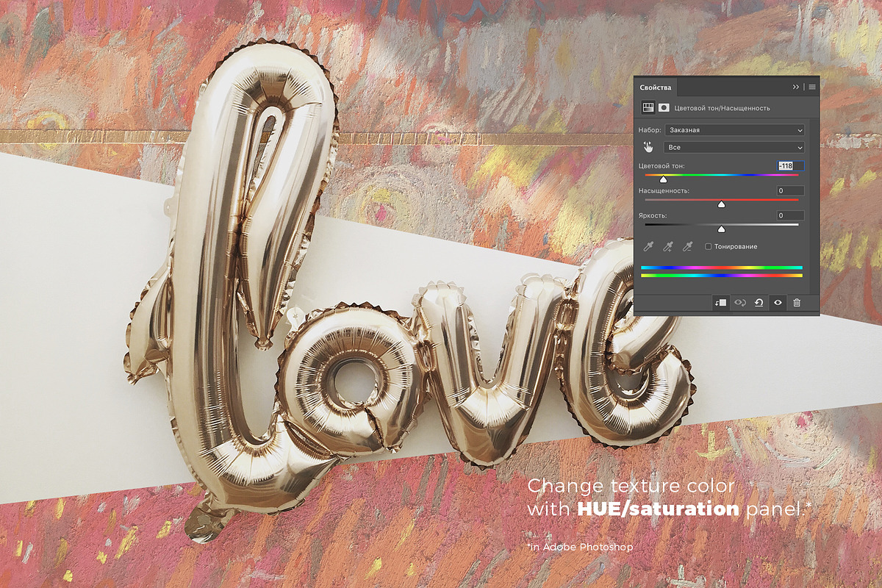This screenshot has height=588, width=882.
Task: Collapse the panel using double-arrow icon
Action: (x=795, y=87)
